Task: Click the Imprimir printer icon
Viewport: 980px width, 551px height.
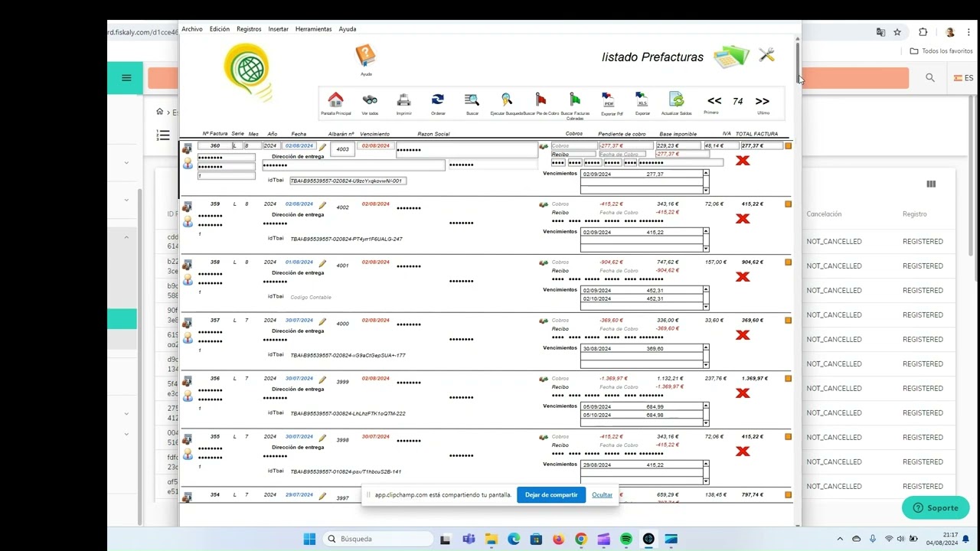Action: 403,100
